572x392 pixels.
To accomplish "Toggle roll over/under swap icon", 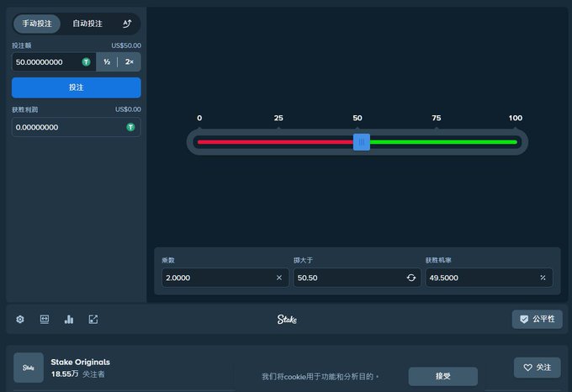I will tap(411, 278).
